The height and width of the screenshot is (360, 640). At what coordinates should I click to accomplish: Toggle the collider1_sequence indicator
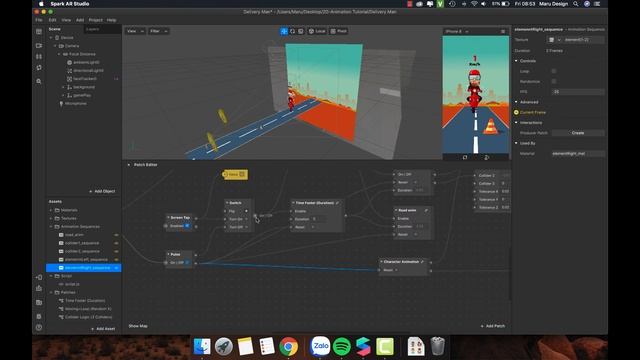pyautogui.click(x=116, y=243)
